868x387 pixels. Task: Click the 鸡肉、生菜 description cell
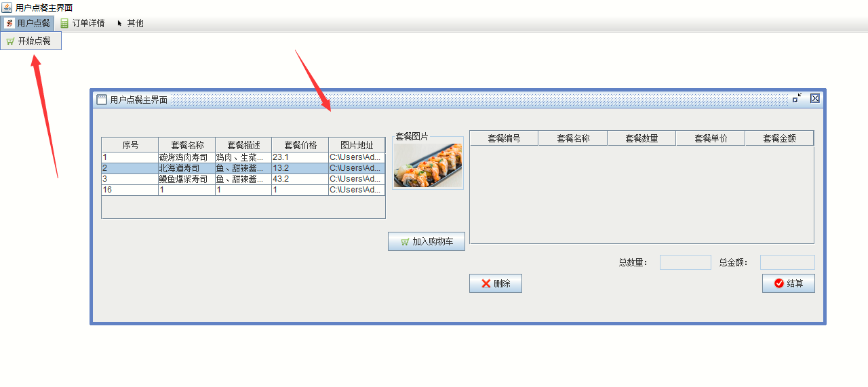coord(243,157)
